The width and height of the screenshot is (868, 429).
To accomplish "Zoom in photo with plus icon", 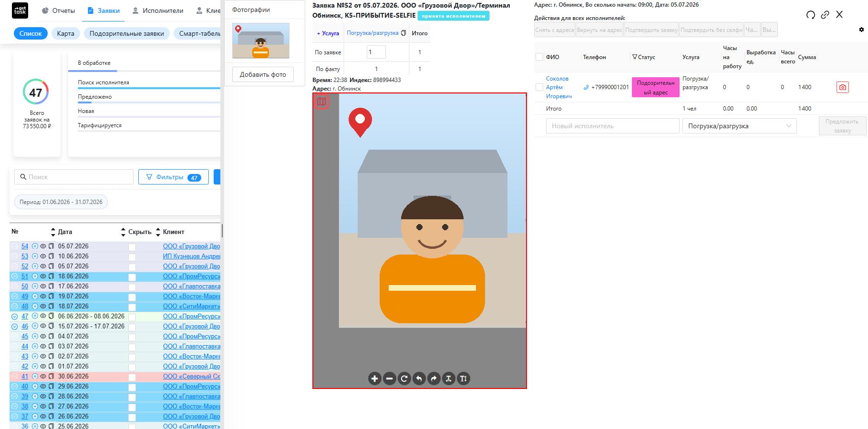I will [x=375, y=378].
